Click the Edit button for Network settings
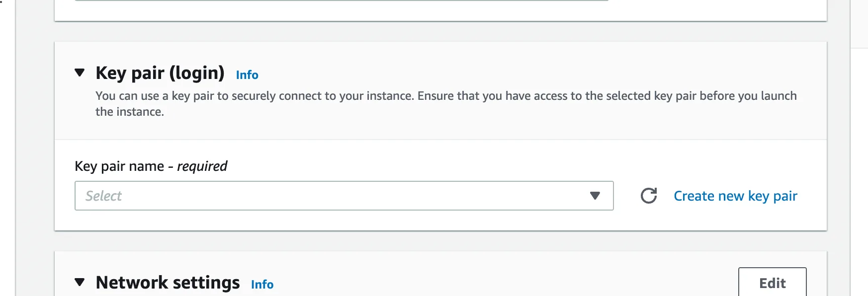The image size is (868, 296). click(x=772, y=282)
